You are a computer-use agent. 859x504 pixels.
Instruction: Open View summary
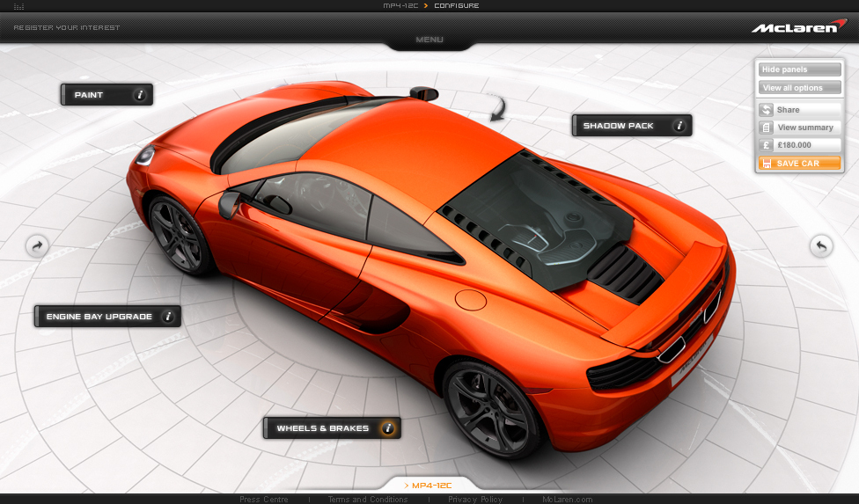coord(800,128)
